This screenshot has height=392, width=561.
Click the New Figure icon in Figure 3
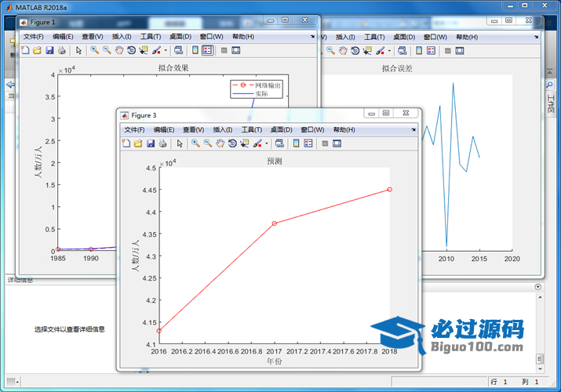click(126, 143)
